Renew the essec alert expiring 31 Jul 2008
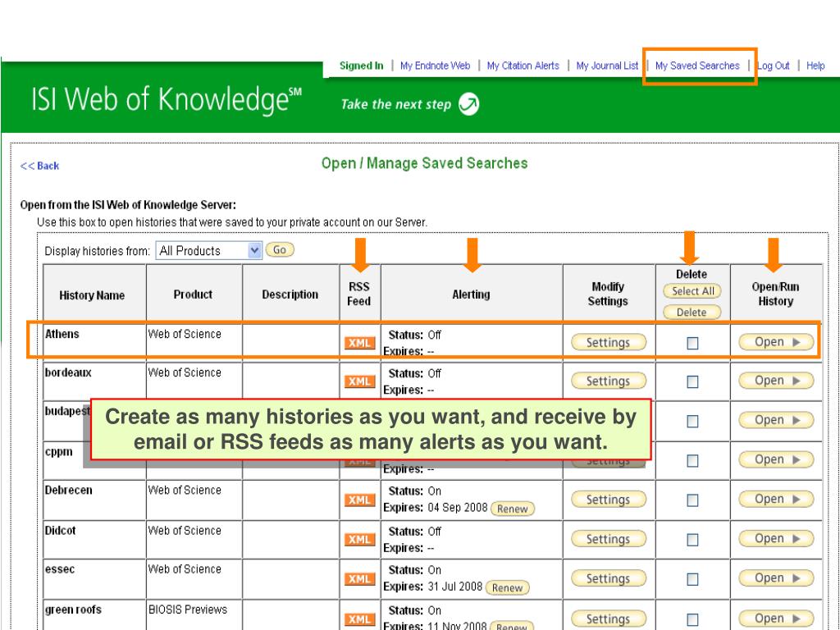 pos(507,587)
